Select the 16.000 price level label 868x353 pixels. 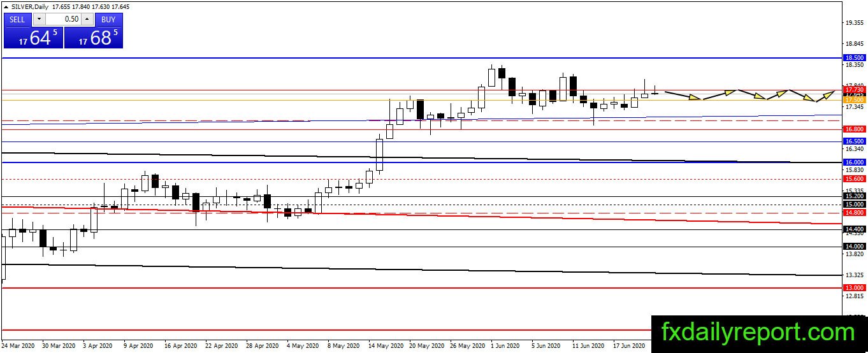(x=854, y=162)
